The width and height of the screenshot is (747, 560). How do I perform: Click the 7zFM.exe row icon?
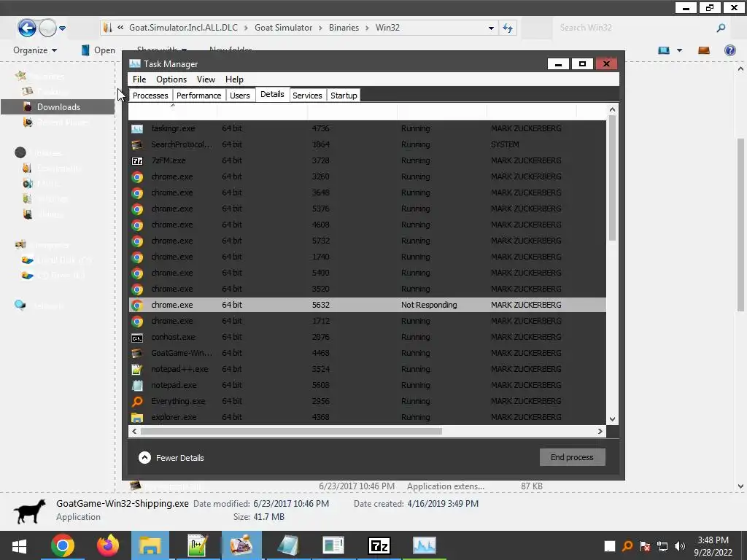[x=137, y=161]
